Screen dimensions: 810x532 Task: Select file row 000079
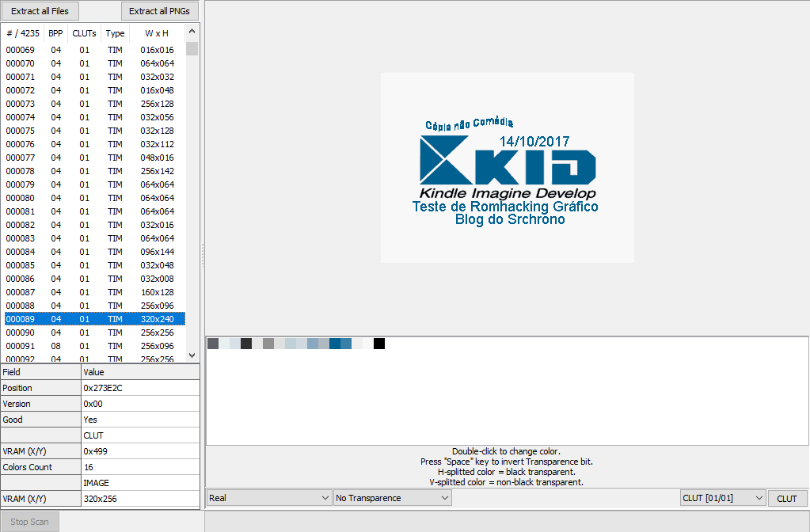tap(94, 184)
